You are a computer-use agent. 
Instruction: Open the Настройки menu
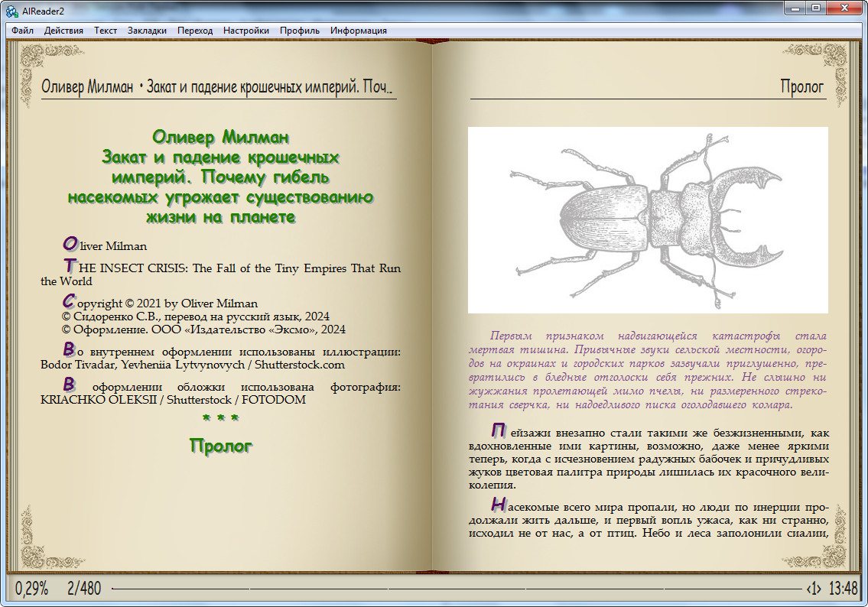(245, 31)
